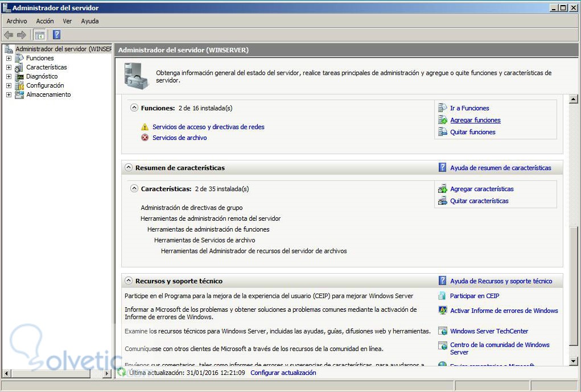Click the Back arrow toolbar icon
Image resolution: width=581 pixels, height=392 pixels.
pyautogui.click(x=8, y=35)
